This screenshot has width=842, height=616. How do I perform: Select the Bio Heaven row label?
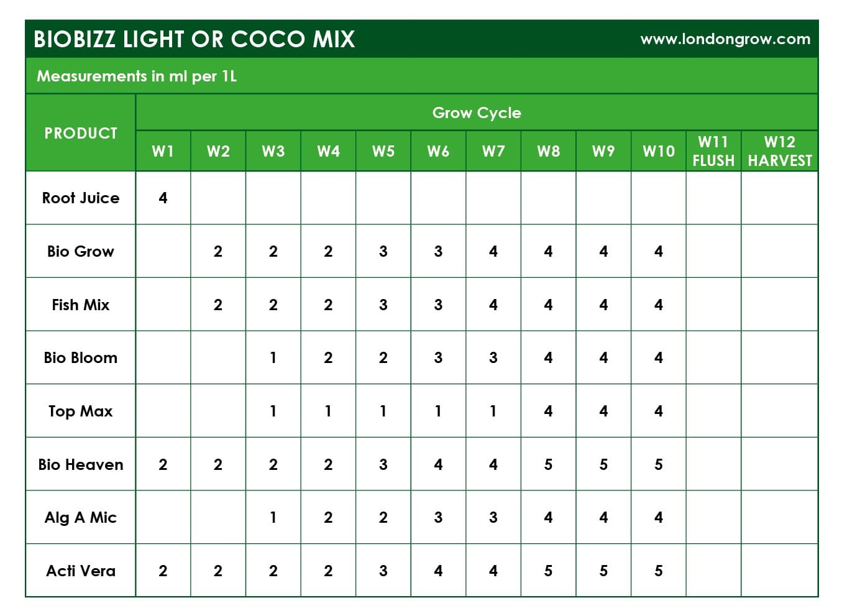tap(81, 464)
